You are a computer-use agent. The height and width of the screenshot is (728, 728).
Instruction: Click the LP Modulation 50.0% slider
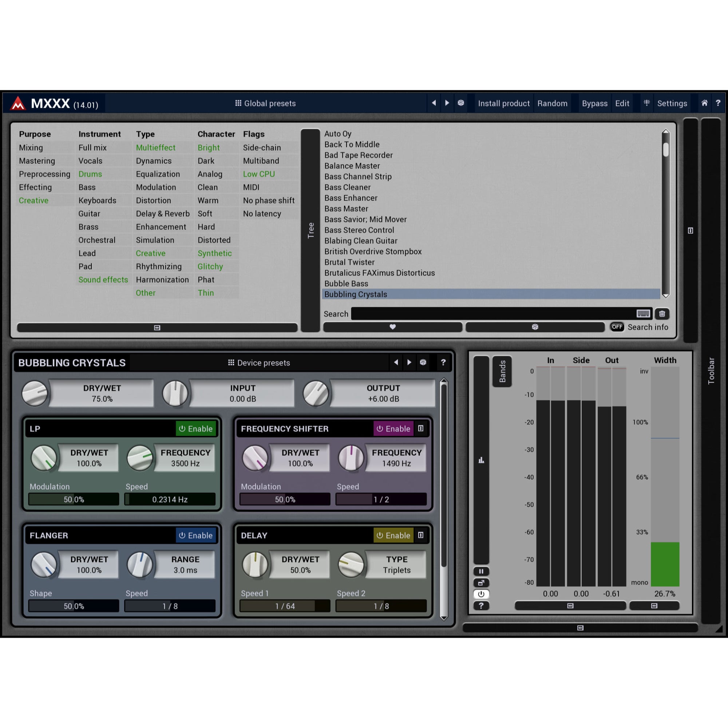point(74,499)
